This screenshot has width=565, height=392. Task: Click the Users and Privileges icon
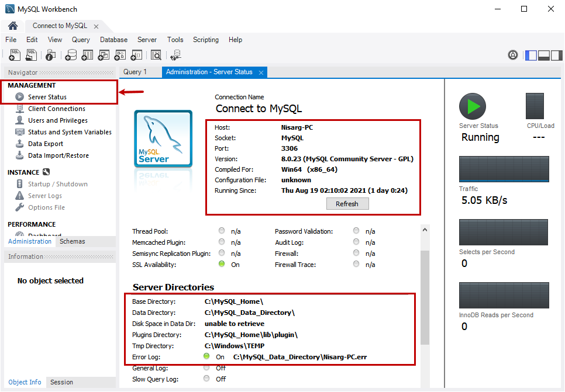(x=20, y=120)
